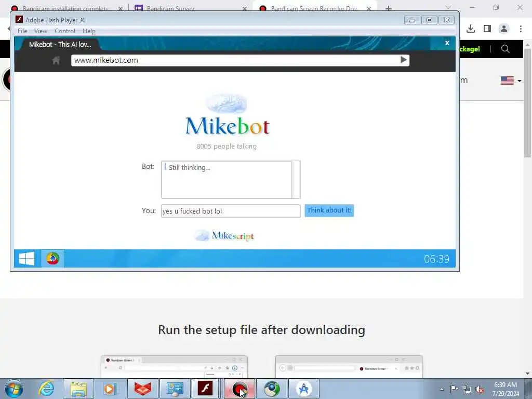Click first setup instruction thumbnail
Viewport: 532px width, 399px height.
[x=174, y=367]
